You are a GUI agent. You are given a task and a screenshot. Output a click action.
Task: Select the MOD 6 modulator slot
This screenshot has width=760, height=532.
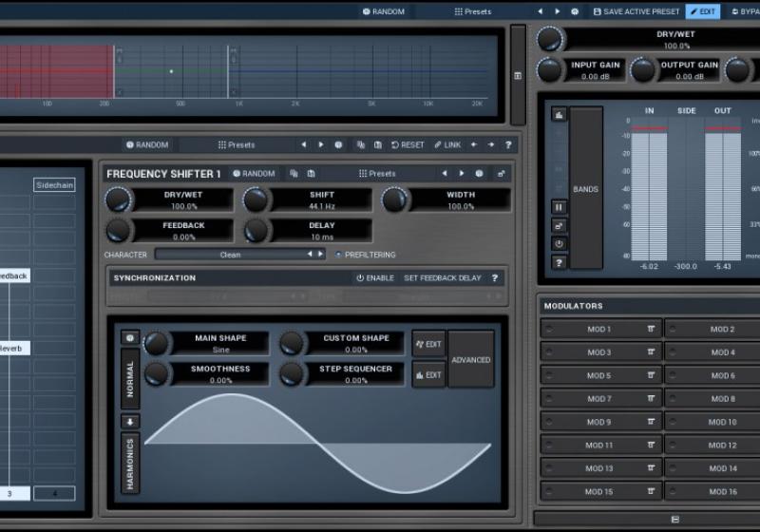click(722, 375)
